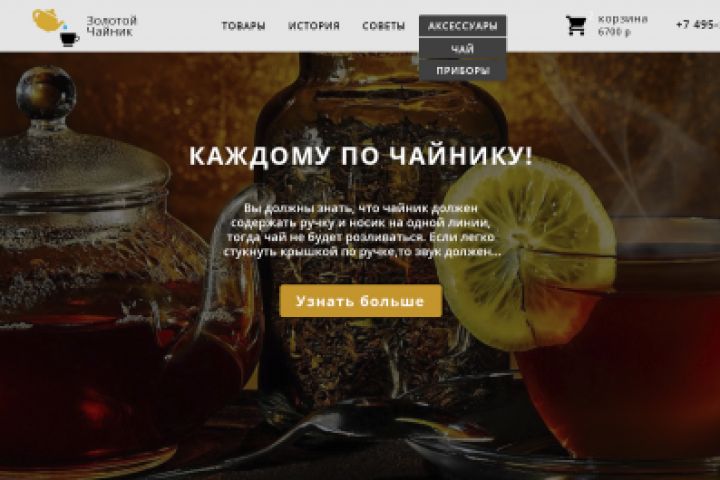
Task: Click the +7 495 phone number
Action: [x=698, y=25]
